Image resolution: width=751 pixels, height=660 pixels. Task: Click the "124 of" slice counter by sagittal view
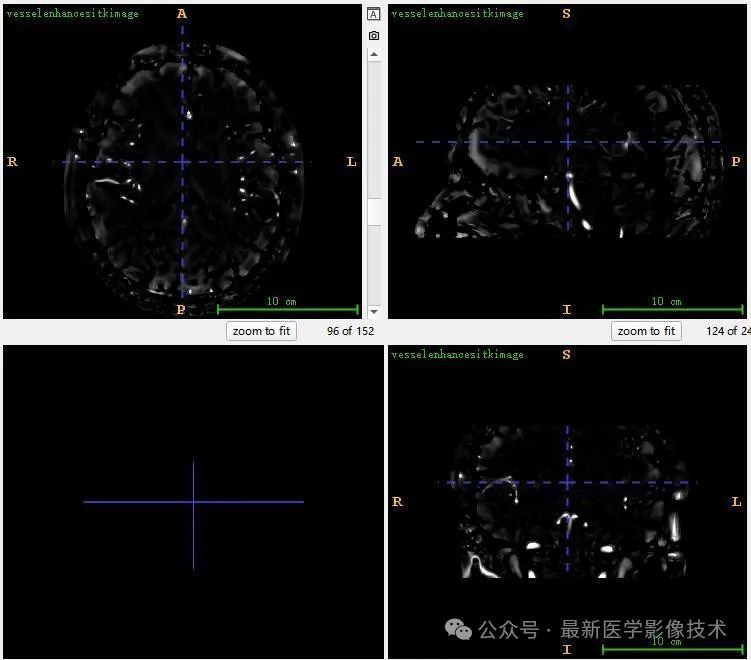click(728, 331)
